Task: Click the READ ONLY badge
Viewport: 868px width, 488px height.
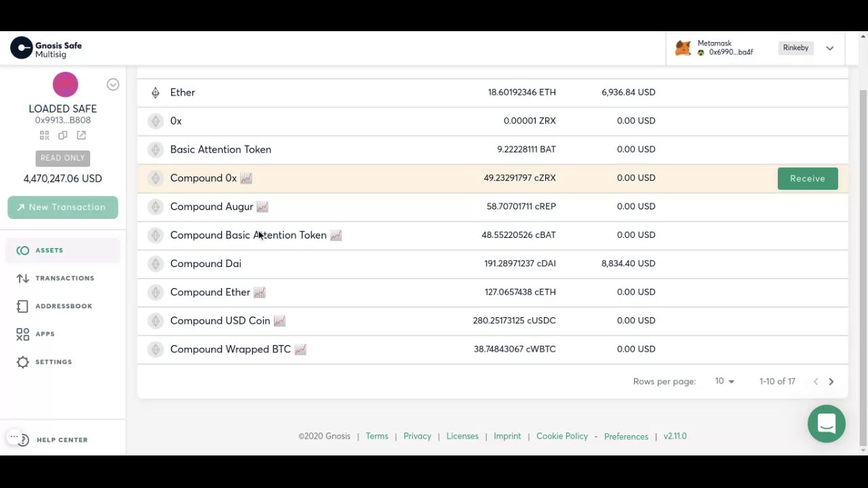Action: point(62,158)
